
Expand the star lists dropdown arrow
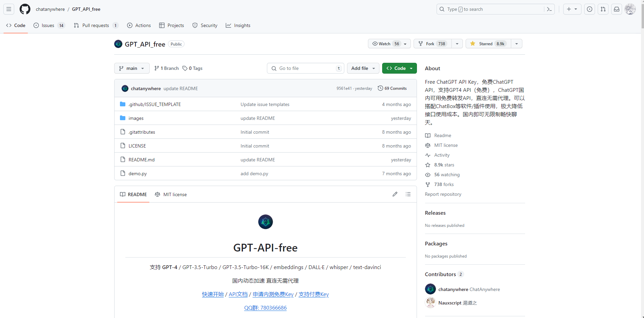pos(517,44)
